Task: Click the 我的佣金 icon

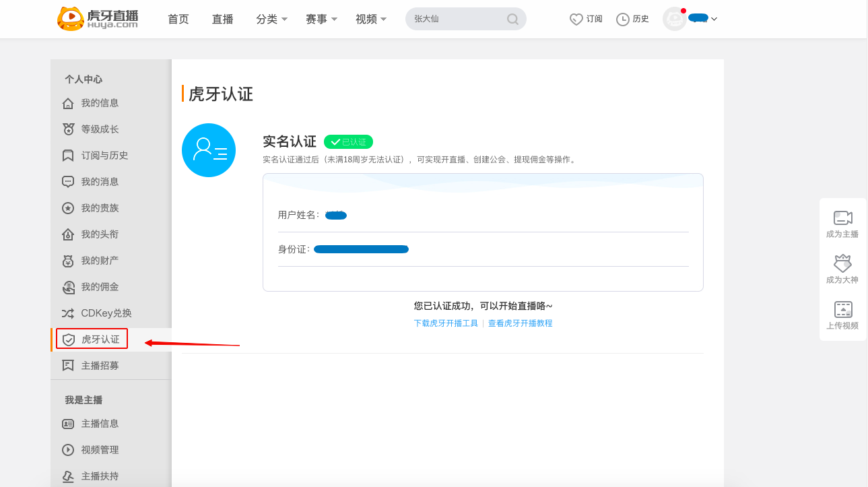Action: 68,287
